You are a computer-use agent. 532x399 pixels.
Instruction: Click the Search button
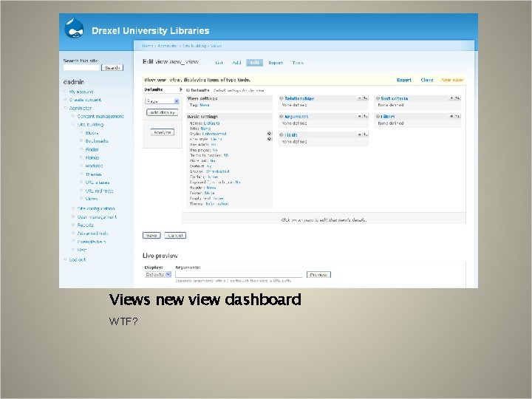112,68
